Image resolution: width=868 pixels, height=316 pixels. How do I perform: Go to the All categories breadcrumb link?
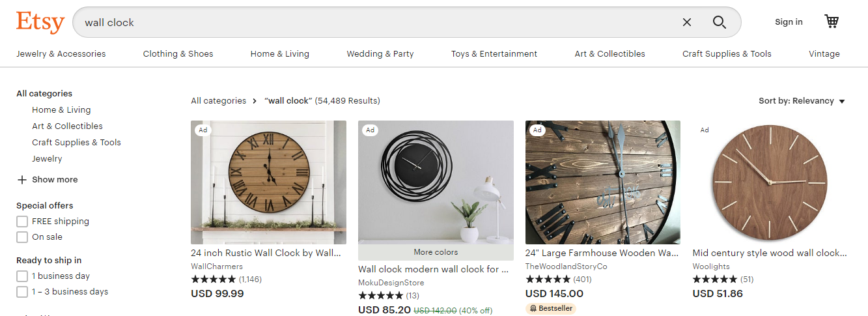(x=218, y=101)
